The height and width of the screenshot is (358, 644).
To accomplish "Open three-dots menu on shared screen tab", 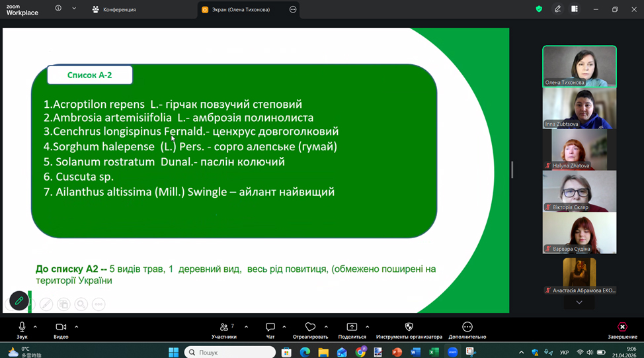I will (x=293, y=10).
